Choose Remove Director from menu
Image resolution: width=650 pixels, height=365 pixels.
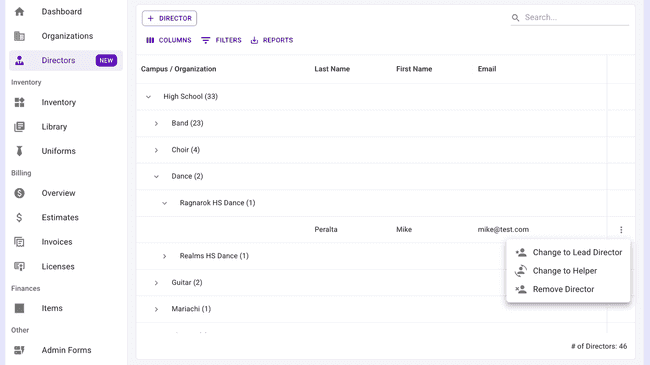pos(568,289)
